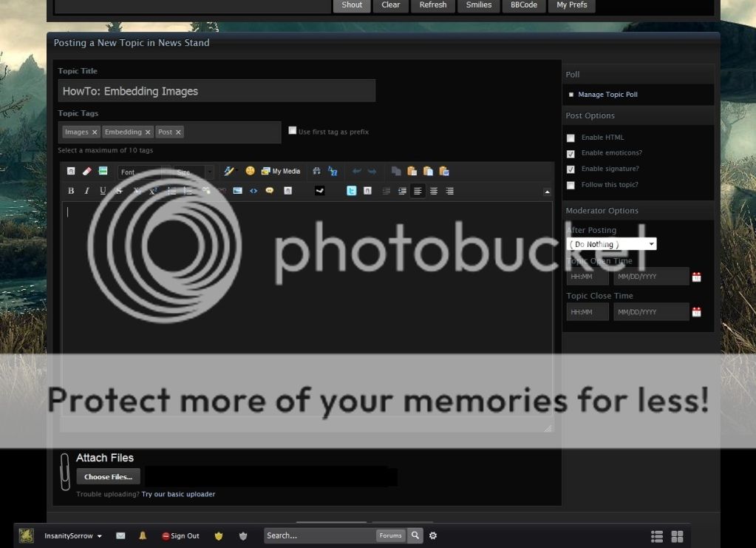Remove the Embedding tag
The image size is (756, 548).
[148, 132]
